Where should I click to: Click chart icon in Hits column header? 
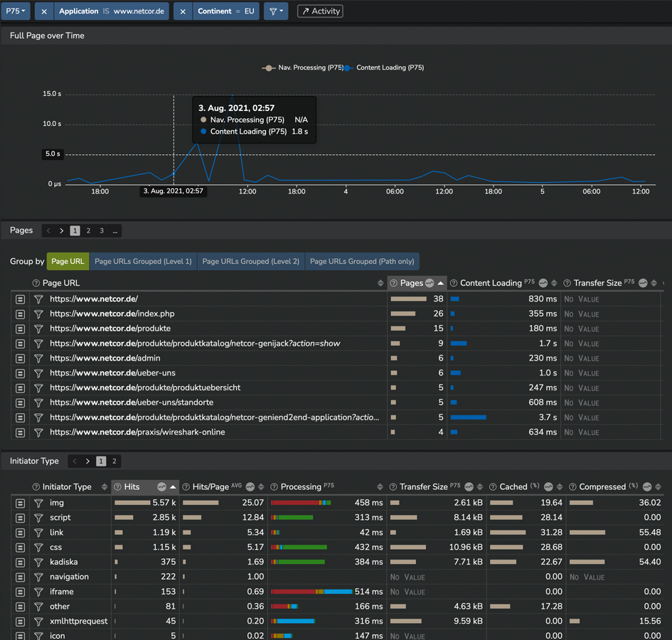tap(161, 487)
